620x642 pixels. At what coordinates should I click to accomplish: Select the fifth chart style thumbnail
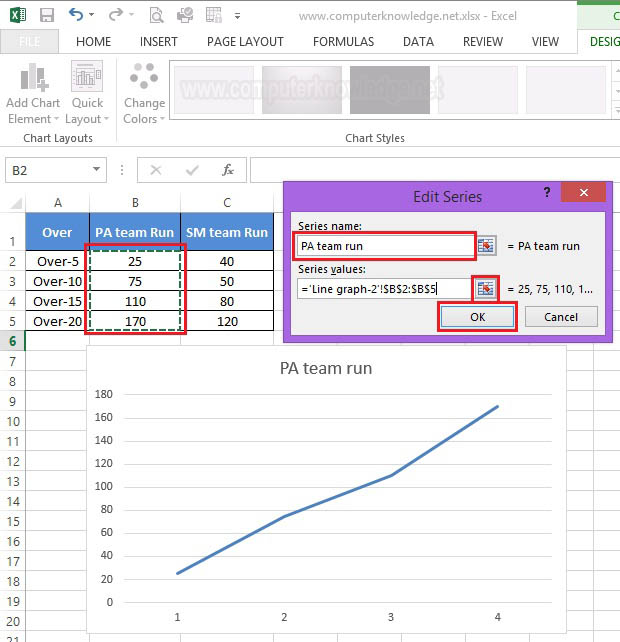pos(566,90)
